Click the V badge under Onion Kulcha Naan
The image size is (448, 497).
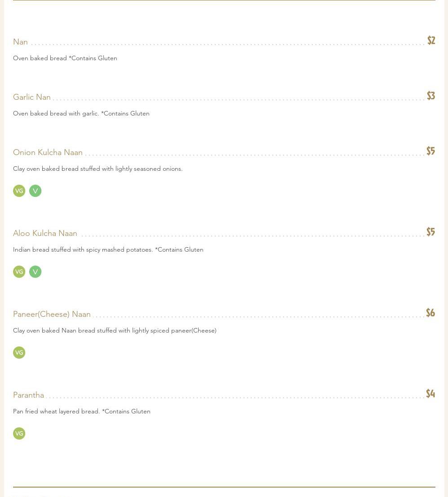(x=35, y=191)
